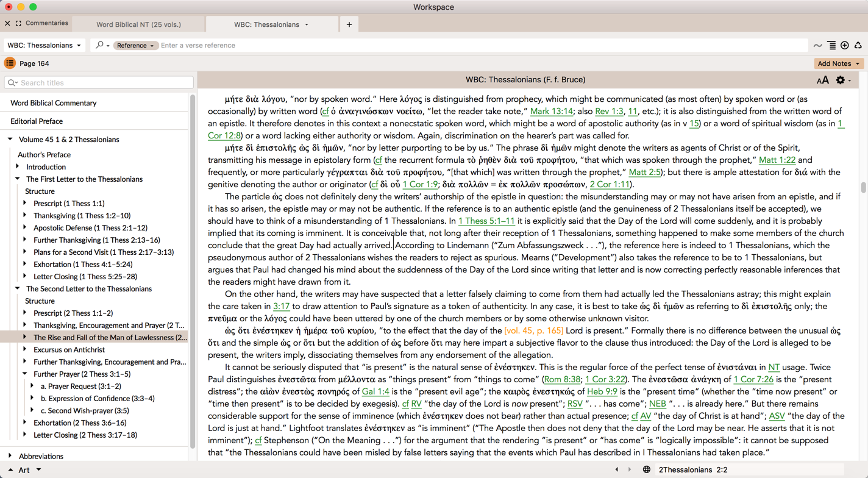The width and height of the screenshot is (868, 478).
Task: Open the WBC: Thessalonians tab menu arrow
Action: coord(307,24)
